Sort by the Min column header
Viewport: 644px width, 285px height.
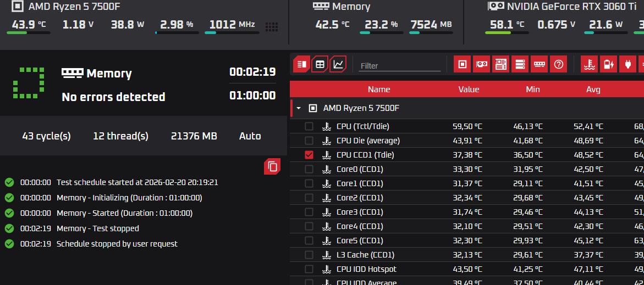click(533, 90)
